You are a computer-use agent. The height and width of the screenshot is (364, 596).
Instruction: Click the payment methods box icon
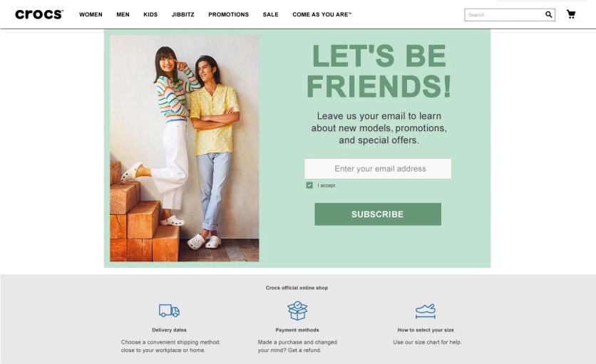click(297, 311)
